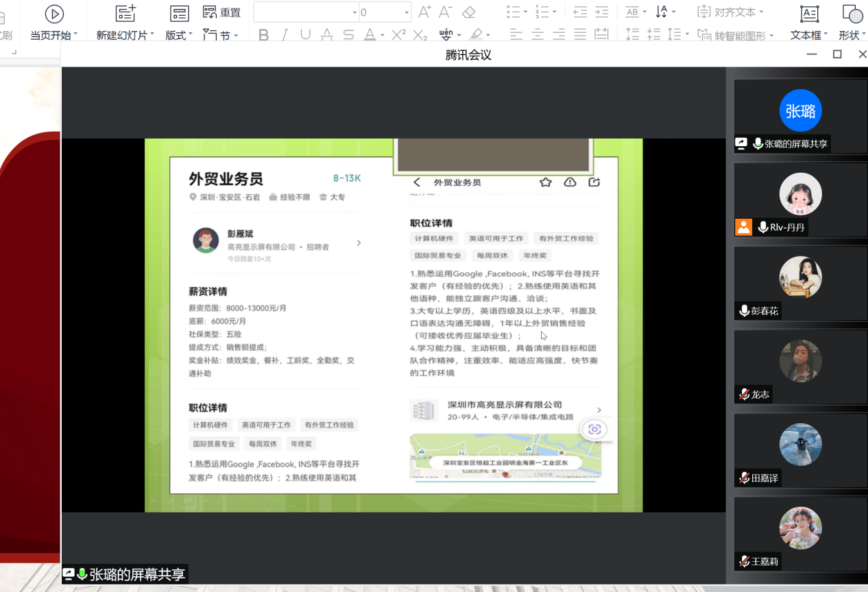This screenshot has width=868, height=592.
Task: Expand the 版式 dropdown arrow
Action: [190, 35]
